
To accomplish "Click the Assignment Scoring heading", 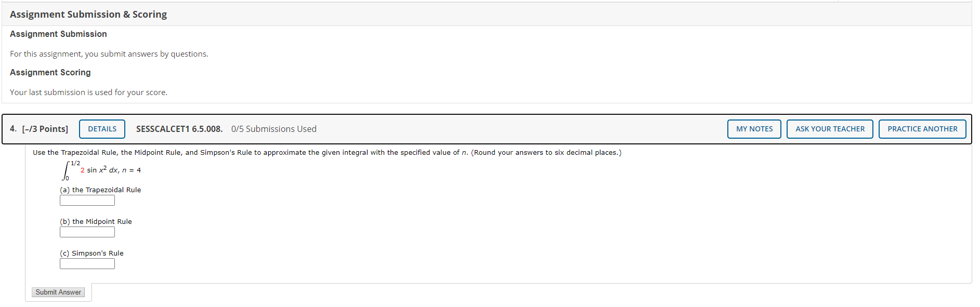I will pos(50,73).
